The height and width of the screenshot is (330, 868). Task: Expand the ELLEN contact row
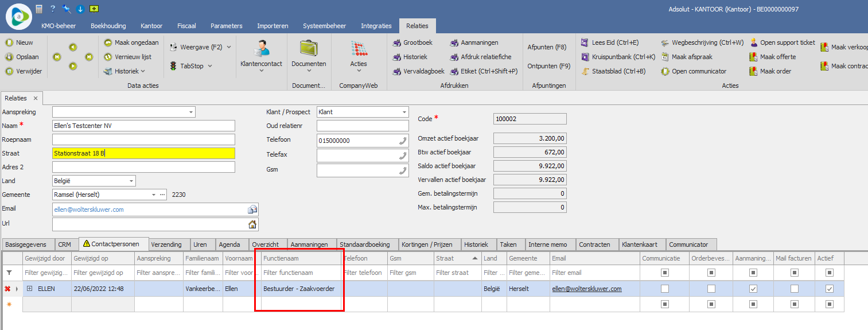(30, 289)
